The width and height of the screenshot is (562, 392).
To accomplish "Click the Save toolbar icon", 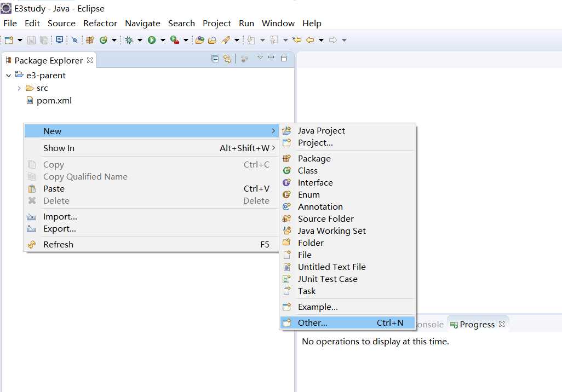I will (x=32, y=40).
